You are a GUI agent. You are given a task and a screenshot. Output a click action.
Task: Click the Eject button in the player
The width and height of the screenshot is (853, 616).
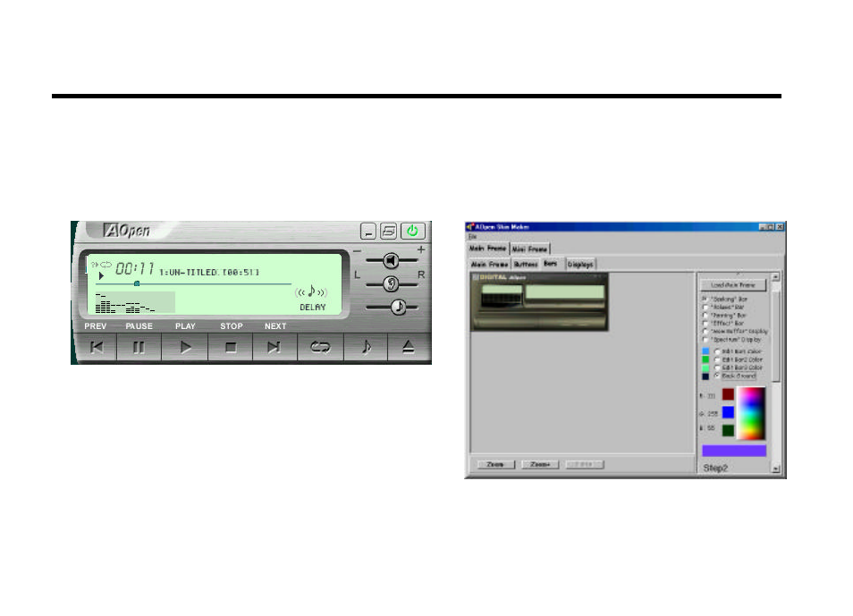pos(409,347)
